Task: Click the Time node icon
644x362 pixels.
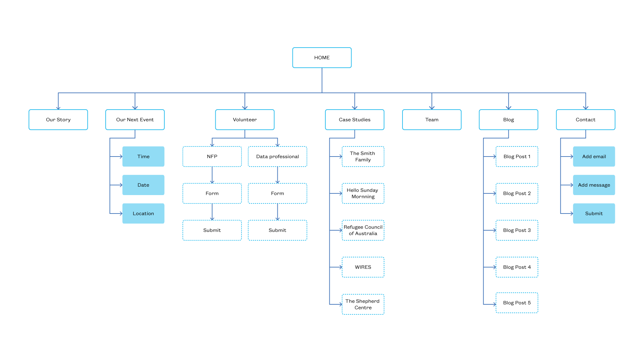Action: click(x=143, y=157)
